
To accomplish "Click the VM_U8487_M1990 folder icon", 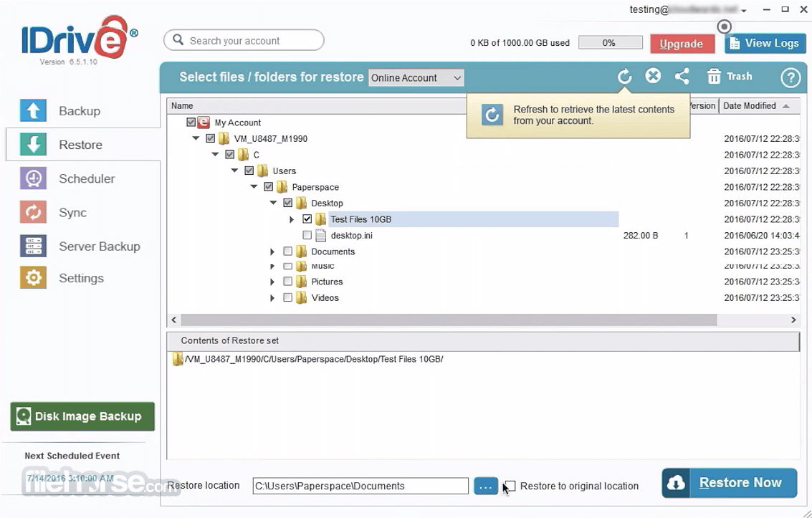I will tap(224, 139).
